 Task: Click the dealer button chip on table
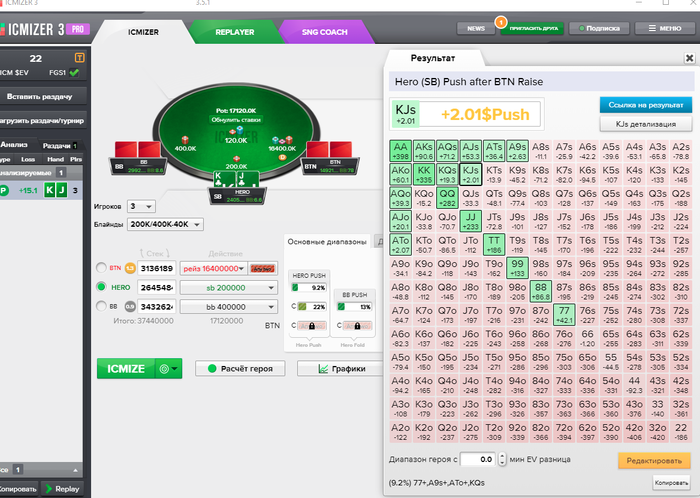[x=282, y=157]
